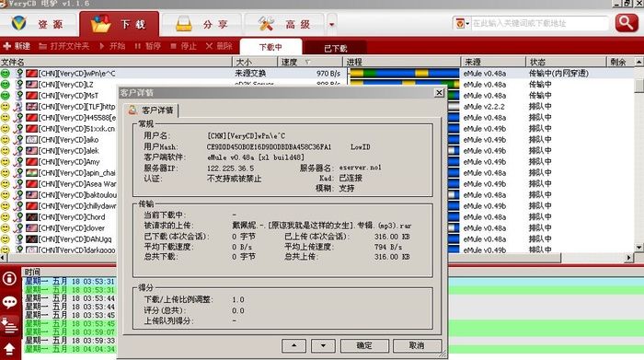
Task: Sort by the 速度 (Speed) column header
Action: click(x=310, y=62)
